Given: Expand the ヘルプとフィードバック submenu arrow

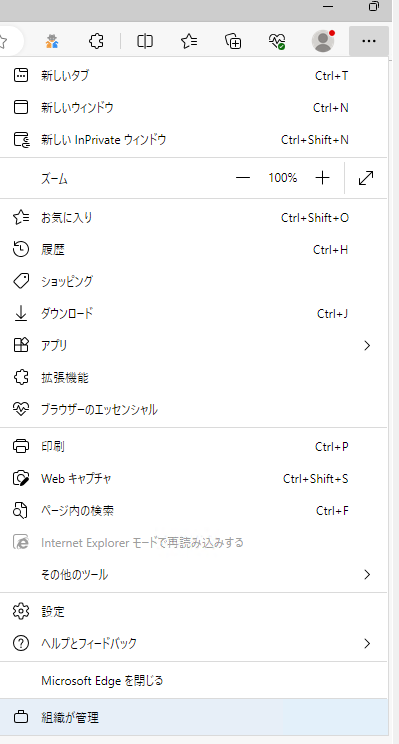Looking at the screenshot, I should [366, 643].
